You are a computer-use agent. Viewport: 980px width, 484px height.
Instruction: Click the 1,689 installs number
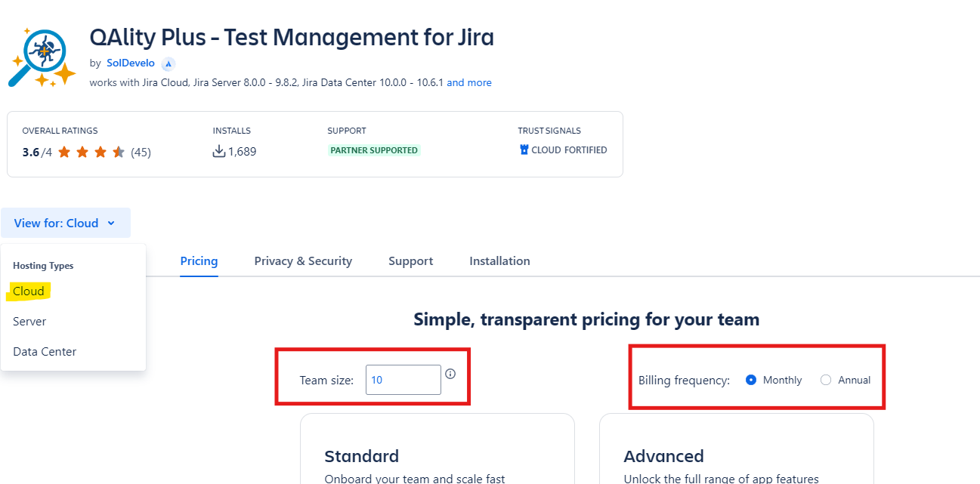(x=242, y=152)
